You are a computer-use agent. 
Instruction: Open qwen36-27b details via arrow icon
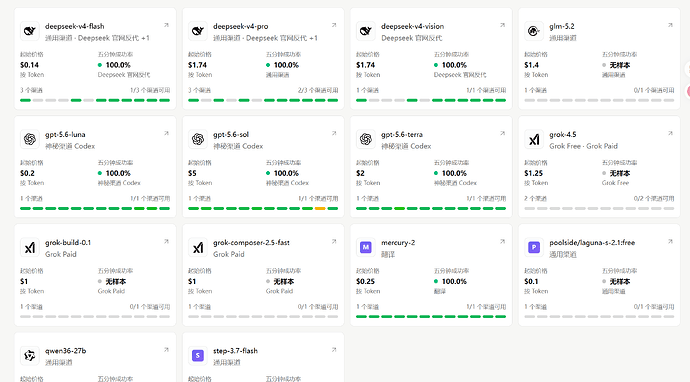[166, 349]
